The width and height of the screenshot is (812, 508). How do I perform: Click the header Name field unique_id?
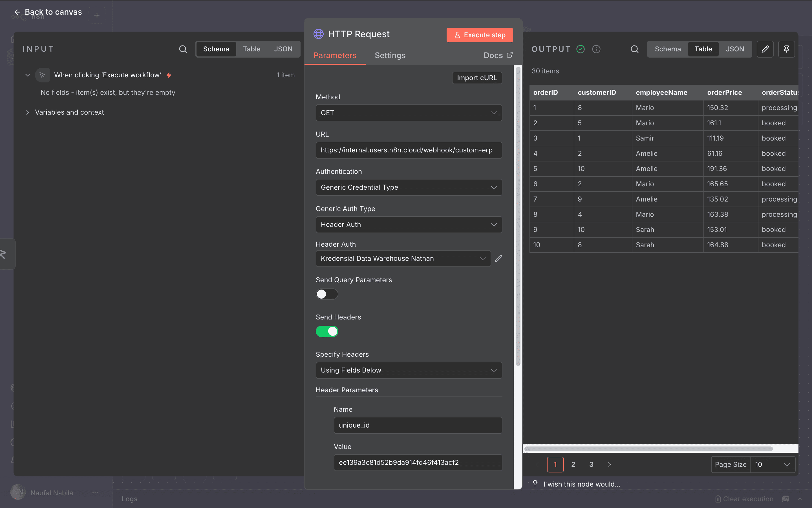point(418,425)
